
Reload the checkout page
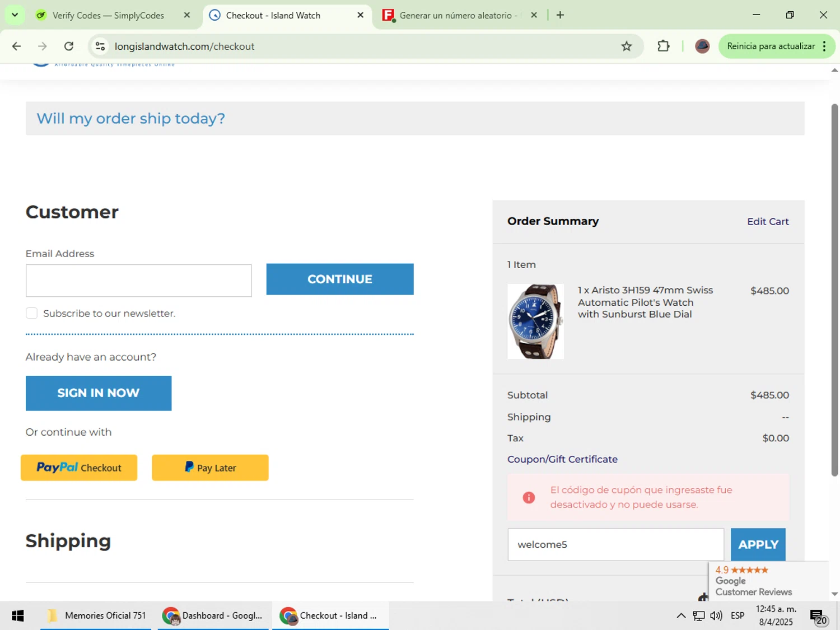(x=69, y=46)
